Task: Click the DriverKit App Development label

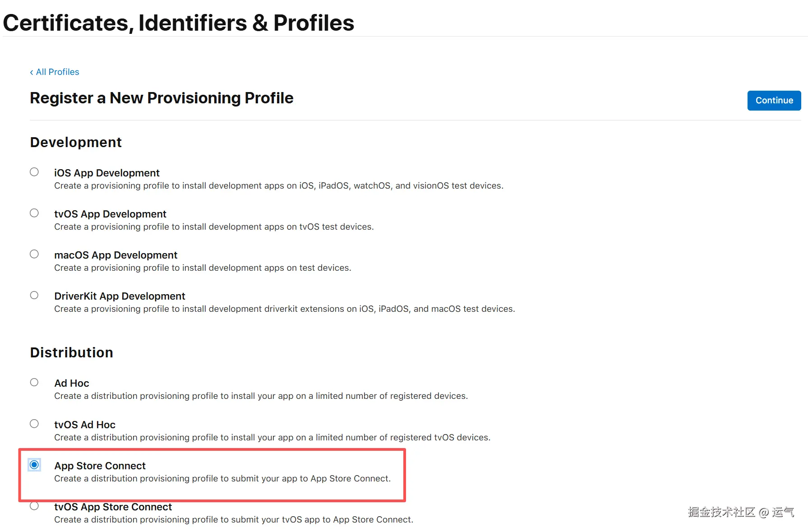Action: coord(120,296)
